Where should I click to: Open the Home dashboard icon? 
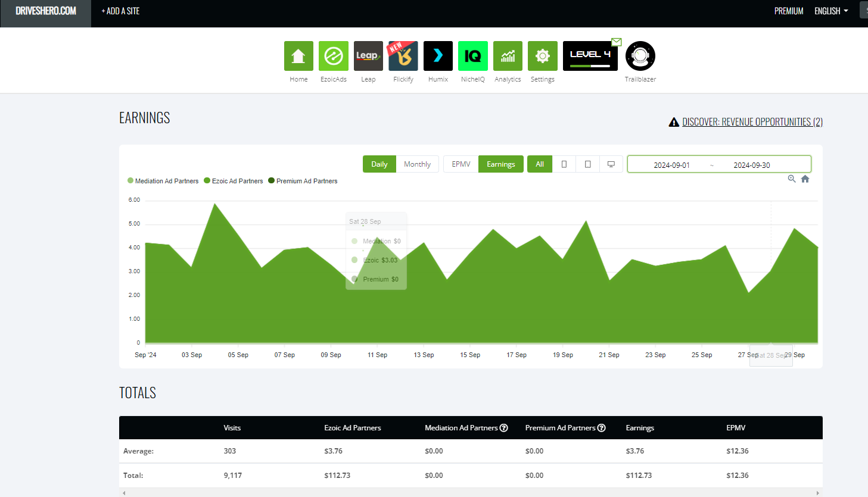[298, 56]
